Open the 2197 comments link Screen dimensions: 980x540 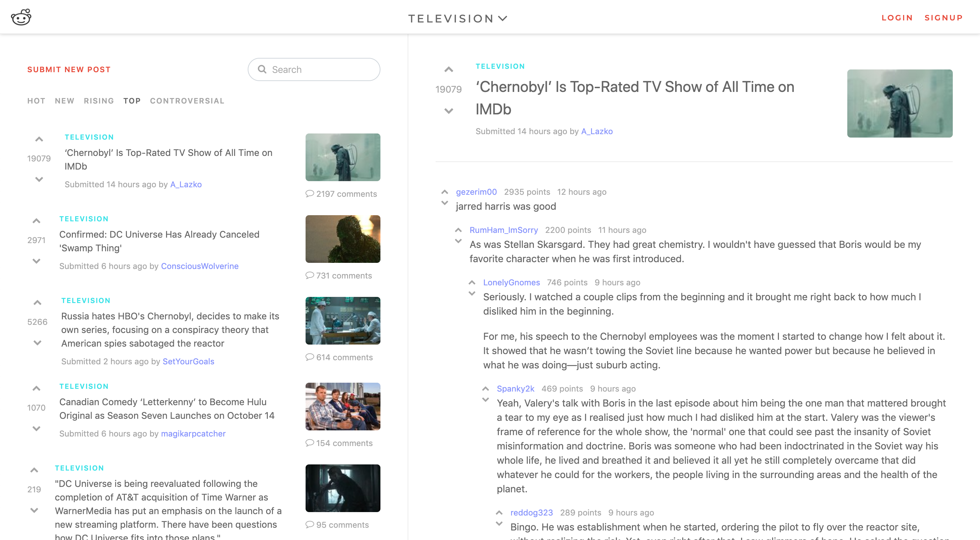click(341, 194)
